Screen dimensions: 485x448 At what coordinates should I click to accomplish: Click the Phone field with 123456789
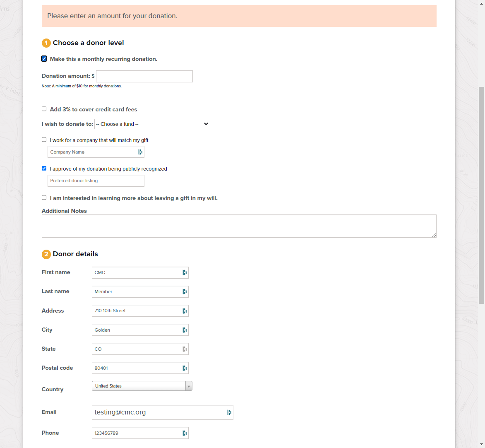coord(140,433)
